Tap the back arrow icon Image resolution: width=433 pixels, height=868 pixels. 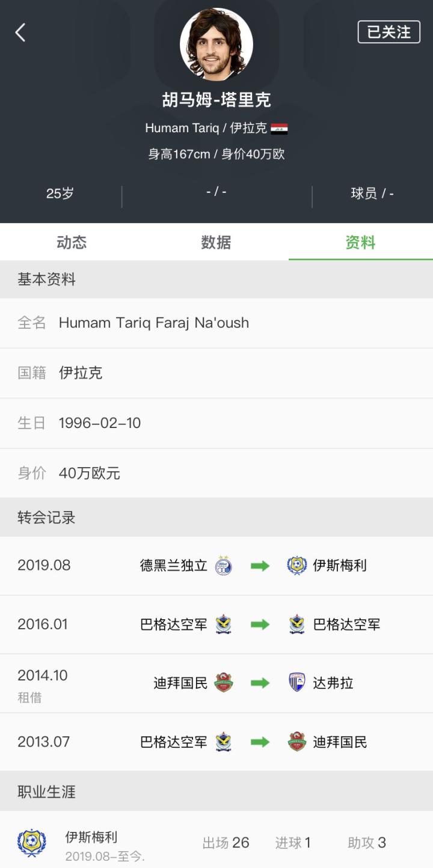click(x=20, y=32)
